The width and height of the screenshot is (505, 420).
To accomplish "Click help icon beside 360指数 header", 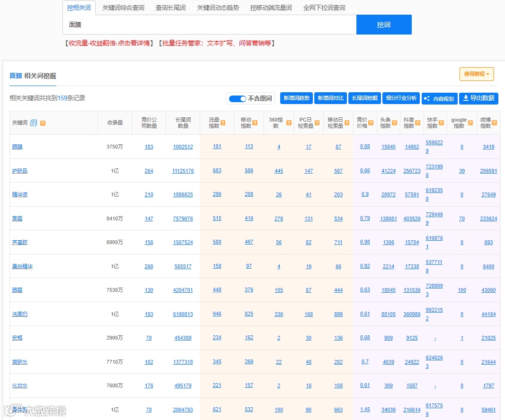I will click(289, 122).
